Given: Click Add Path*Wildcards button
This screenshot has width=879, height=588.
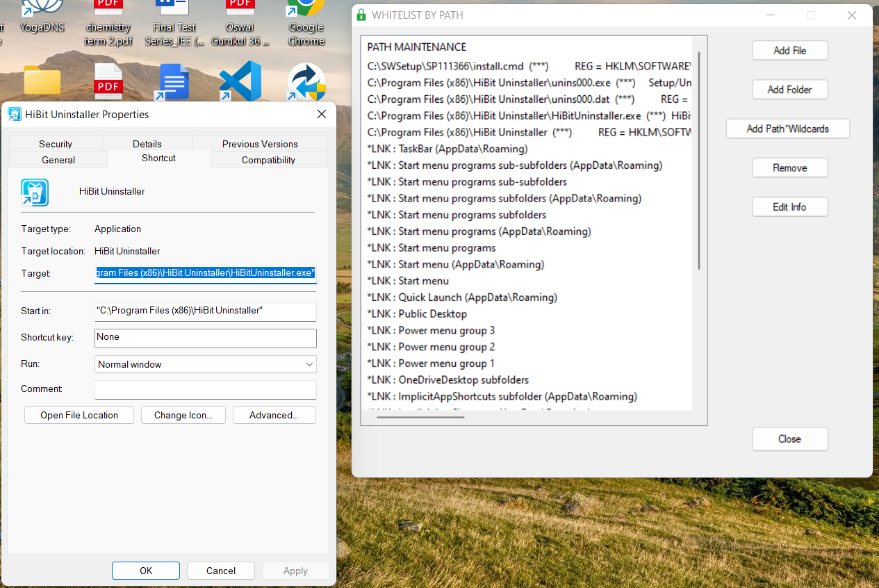Looking at the screenshot, I should 788,129.
